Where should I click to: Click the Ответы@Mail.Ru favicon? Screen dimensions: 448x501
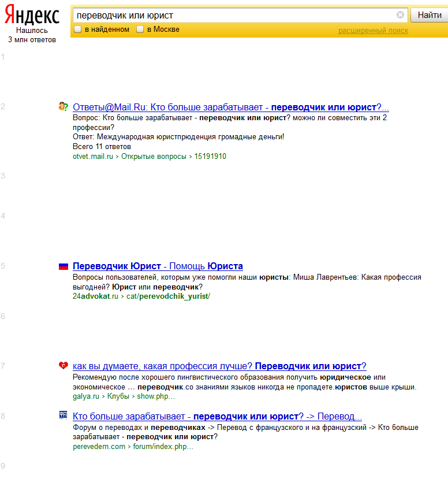click(64, 106)
